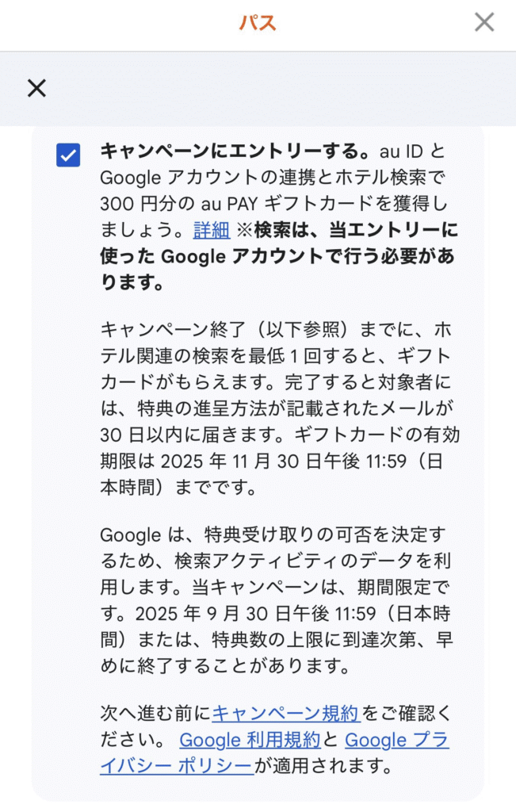The width and height of the screenshot is (516, 812).
Task: Click the bold ※検索は note text
Action: [x=280, y=230]
